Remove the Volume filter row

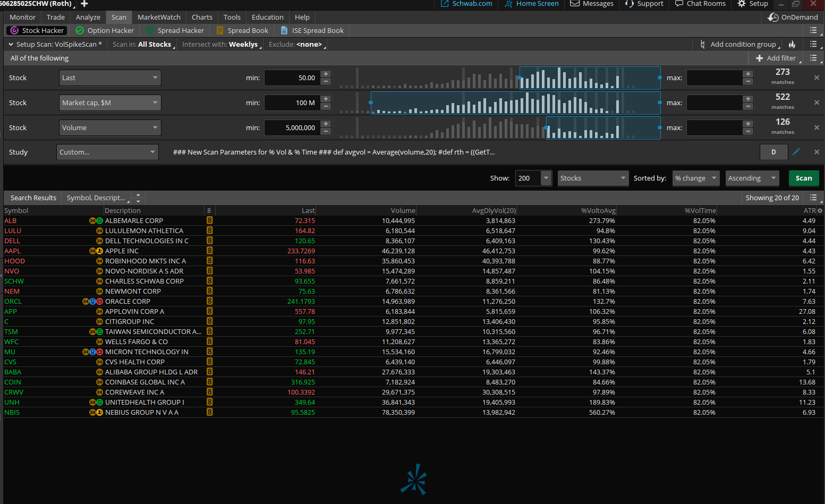coord(817,127)
